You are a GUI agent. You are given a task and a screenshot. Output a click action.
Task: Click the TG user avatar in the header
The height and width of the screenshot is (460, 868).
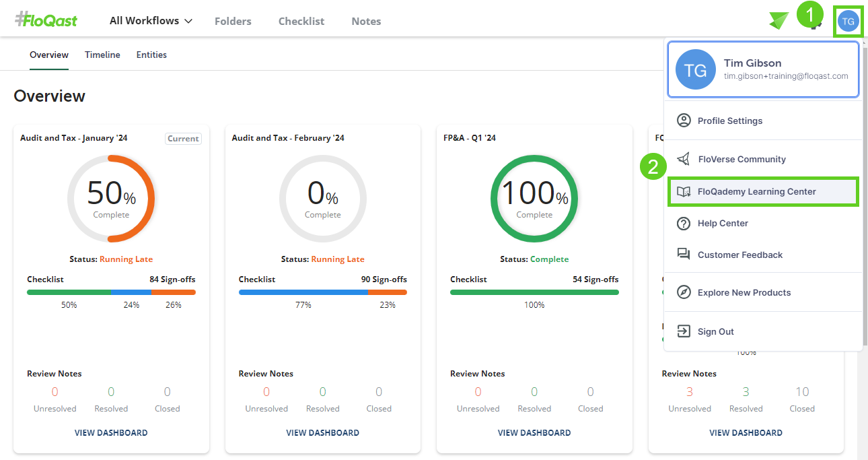click(848, 21)
